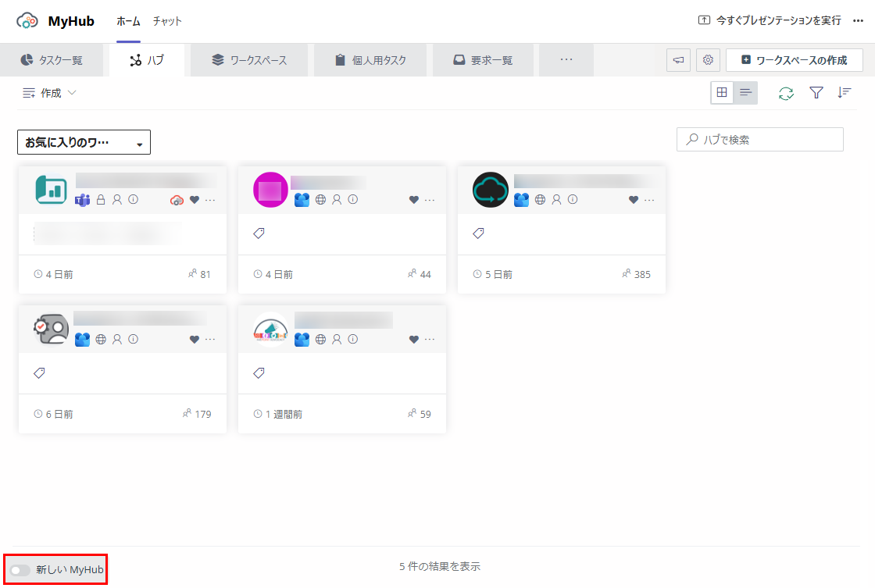Viewport: 875px width, 588px height.
Task: Open more options on the 44-member card
Action: (x=430, y=200)
